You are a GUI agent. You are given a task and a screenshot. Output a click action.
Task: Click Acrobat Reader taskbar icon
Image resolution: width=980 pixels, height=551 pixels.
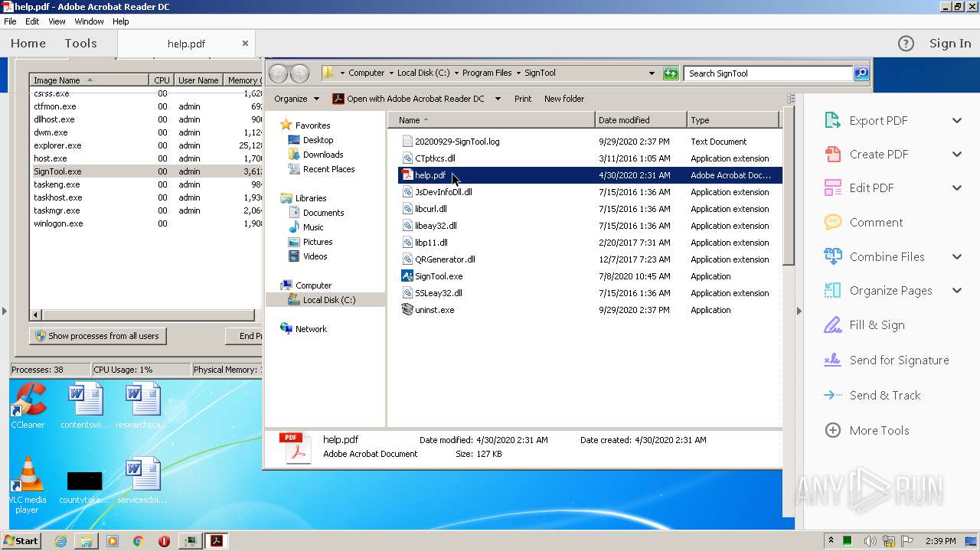click(217, 541)
